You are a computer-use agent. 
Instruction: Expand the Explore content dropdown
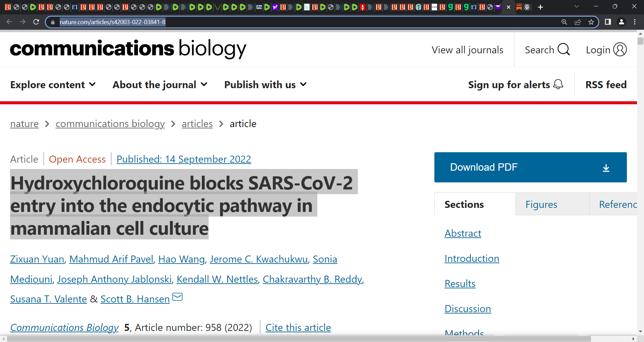coord(53,84)
